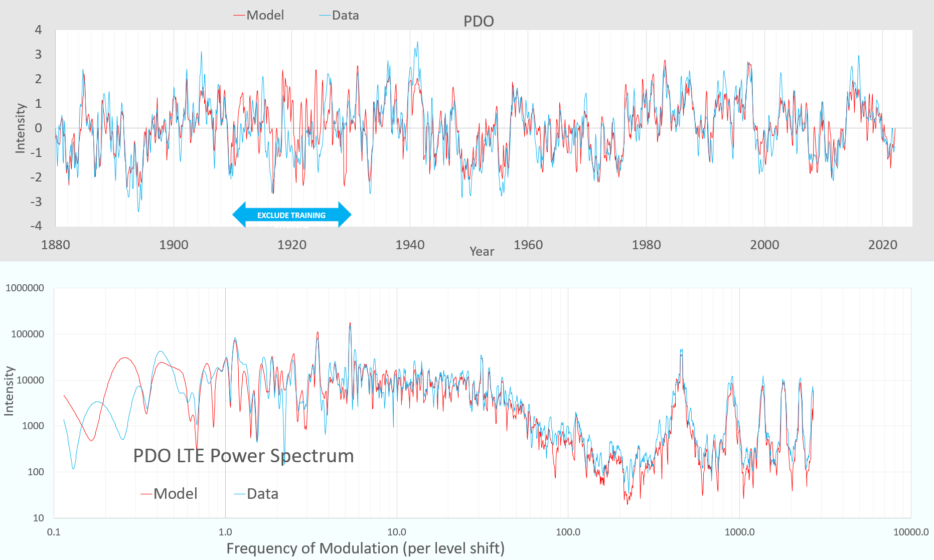Click the 1880 year tick label
The height and width of the screenshot is (560, 934).
click(x=55, y=245)
